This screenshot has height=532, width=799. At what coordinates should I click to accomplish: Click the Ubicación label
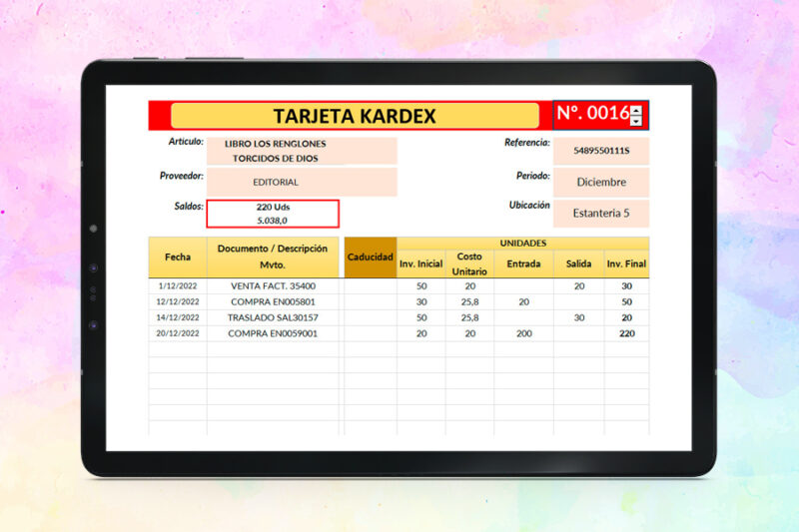529,205
